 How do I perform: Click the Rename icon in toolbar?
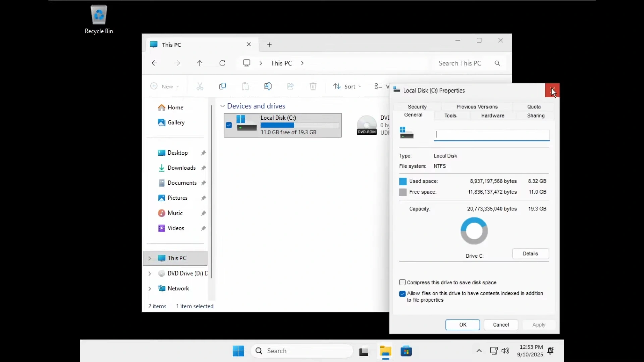(x=268, y=86)
